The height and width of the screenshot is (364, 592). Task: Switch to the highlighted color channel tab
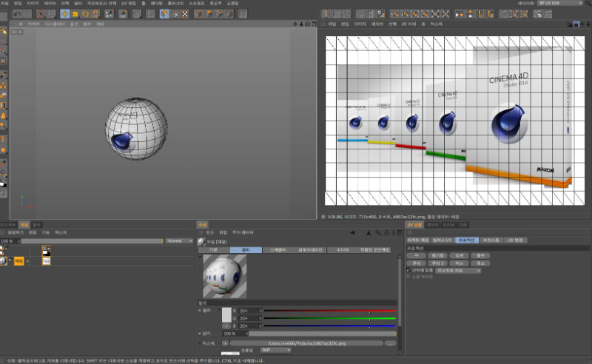[x=246, y=250]
